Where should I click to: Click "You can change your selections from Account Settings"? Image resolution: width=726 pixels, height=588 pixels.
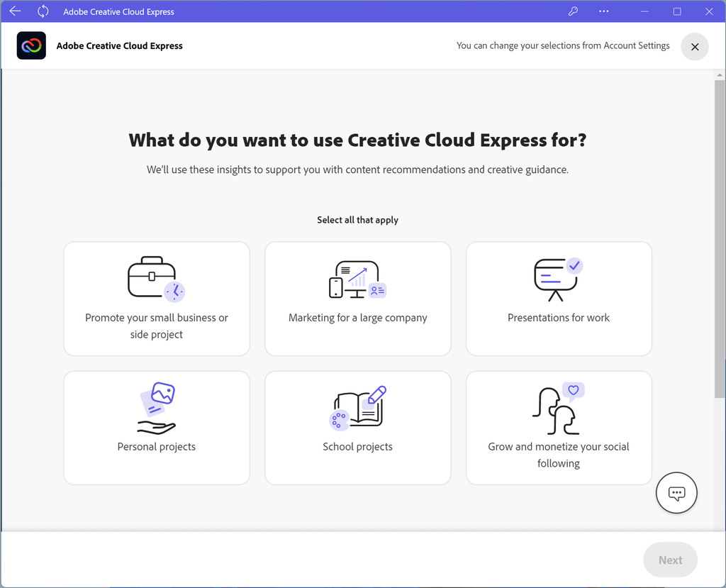[563, 45]
